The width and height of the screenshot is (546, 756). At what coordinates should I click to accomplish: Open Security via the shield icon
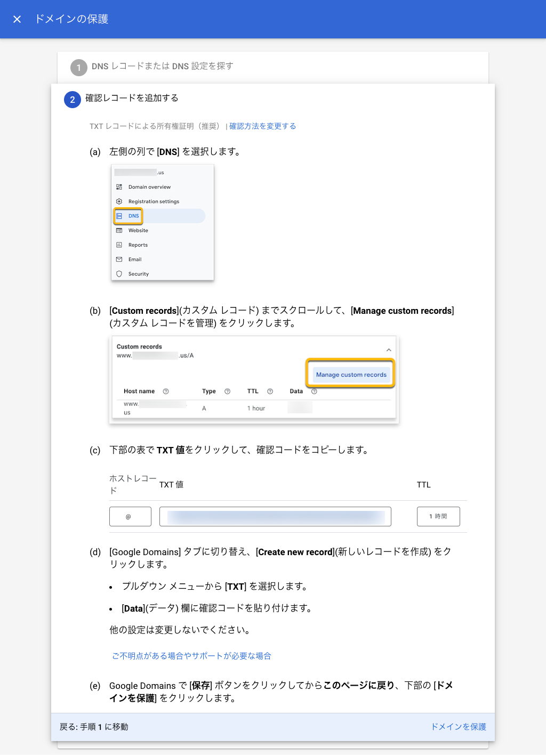pos(119,274)
